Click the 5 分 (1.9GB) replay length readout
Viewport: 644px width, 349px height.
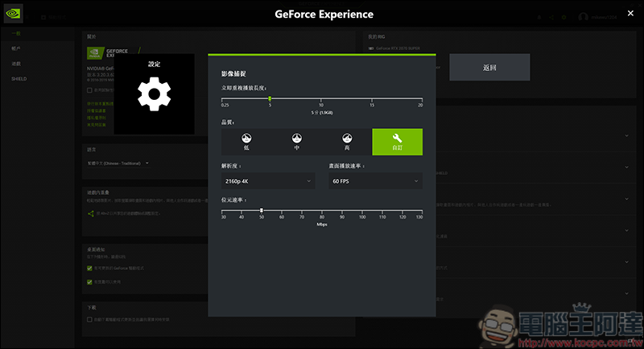point(322,112)
